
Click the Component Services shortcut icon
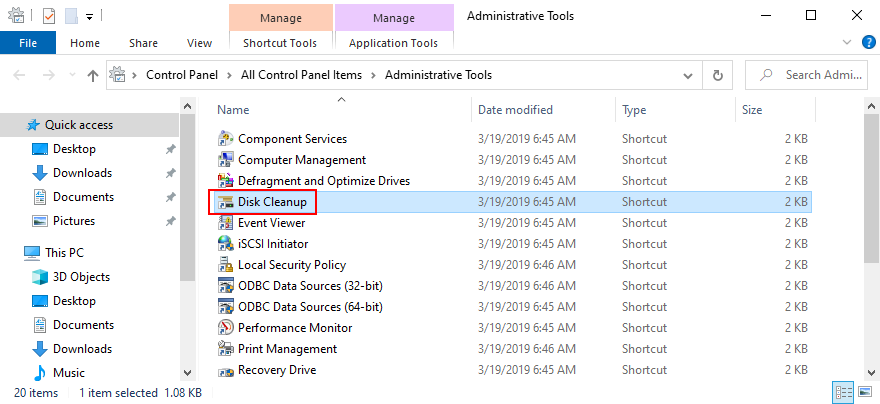pyautogui.click(x=226, y=139)
